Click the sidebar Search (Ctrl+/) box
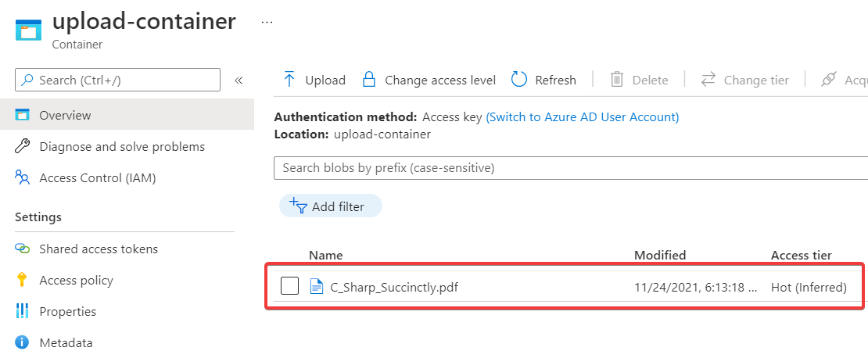Viewport: 868px width, 358px height. pos(117,80)
